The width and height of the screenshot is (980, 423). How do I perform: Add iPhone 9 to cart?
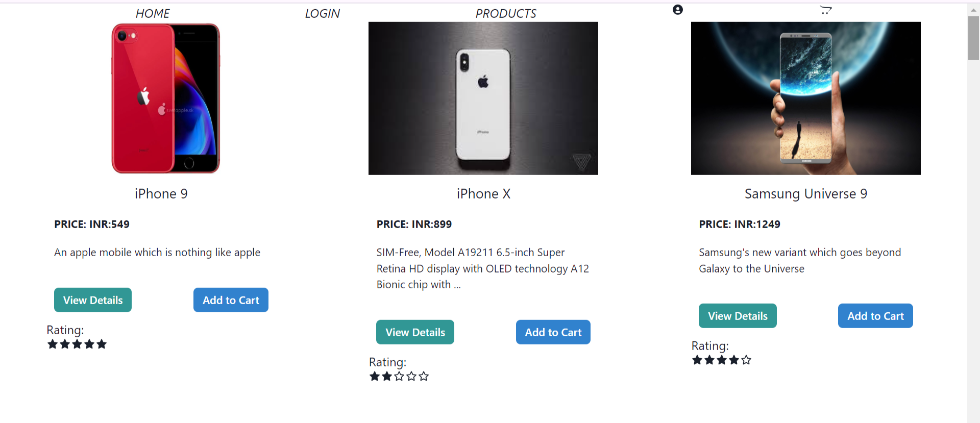pos(231,300)
